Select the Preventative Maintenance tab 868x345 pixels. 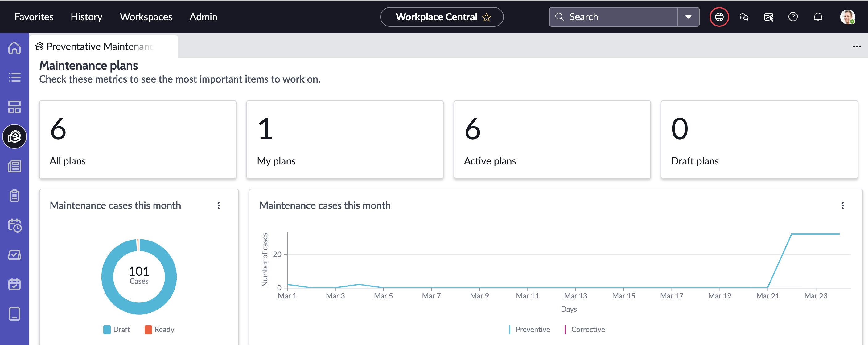(x=103, y=47)
